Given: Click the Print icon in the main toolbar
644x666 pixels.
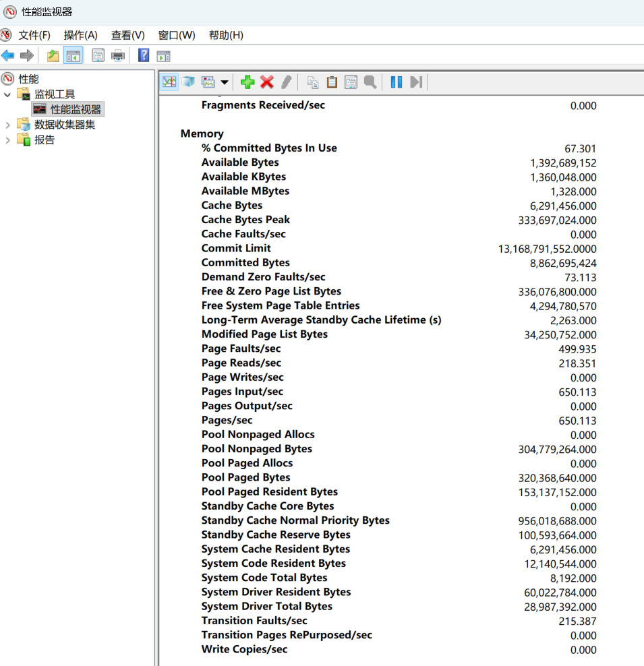Looking at the screenshot, I should point(117,56).
